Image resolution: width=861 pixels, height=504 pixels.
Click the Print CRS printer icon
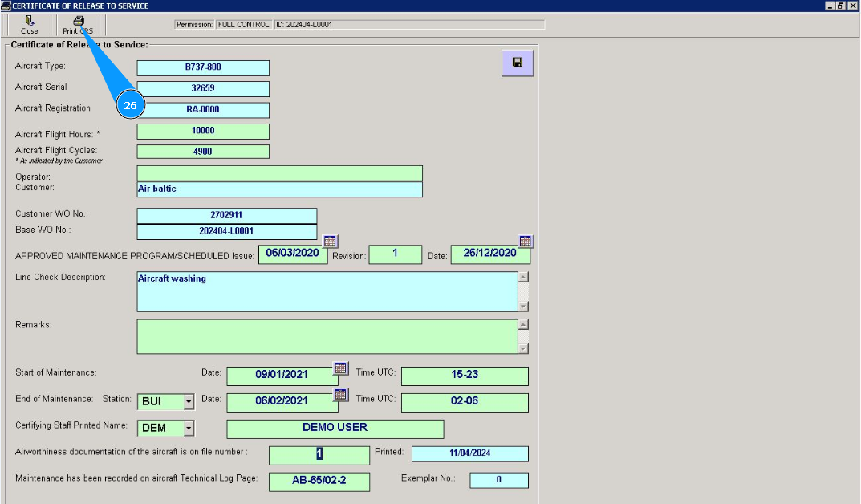tap(78, 21)
